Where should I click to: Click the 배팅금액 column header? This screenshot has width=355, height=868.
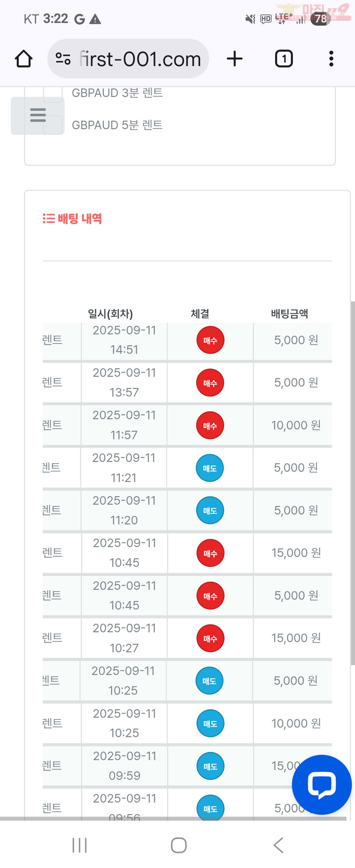(x=290, y=314)
